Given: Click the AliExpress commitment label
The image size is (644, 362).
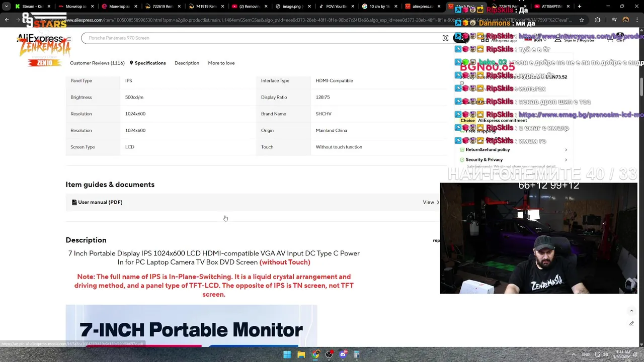Looking at the screenshot, I should tap(503, 121).
